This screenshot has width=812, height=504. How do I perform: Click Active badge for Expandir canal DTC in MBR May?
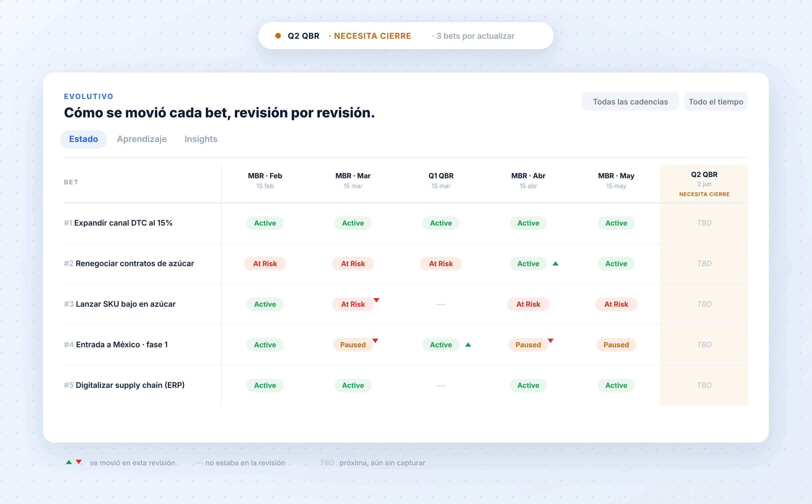tap(616, 223)
